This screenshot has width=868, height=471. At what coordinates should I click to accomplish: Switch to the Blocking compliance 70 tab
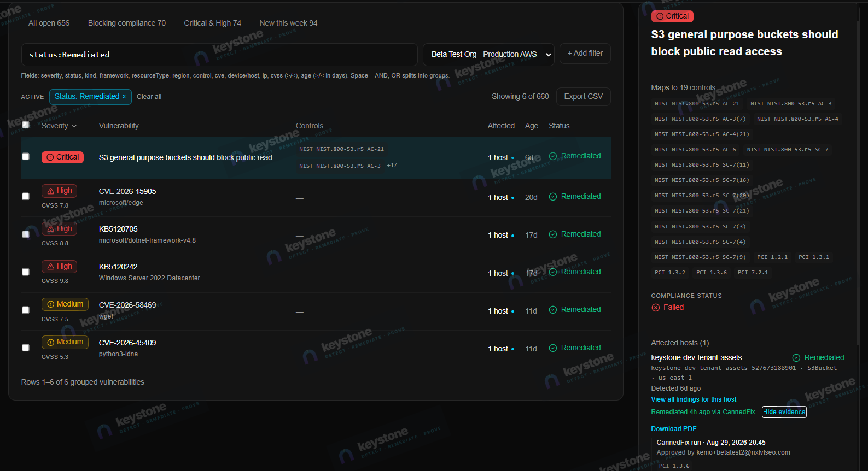point(127,23)
